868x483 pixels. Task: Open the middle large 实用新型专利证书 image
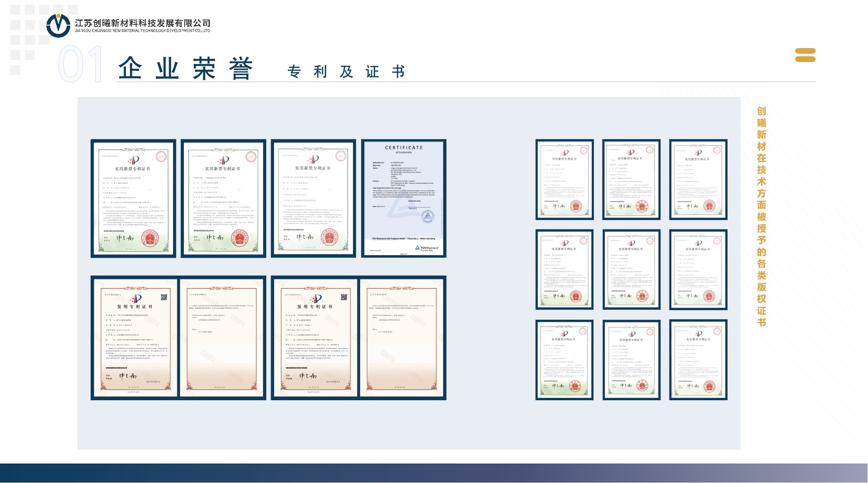click(223, 198)
